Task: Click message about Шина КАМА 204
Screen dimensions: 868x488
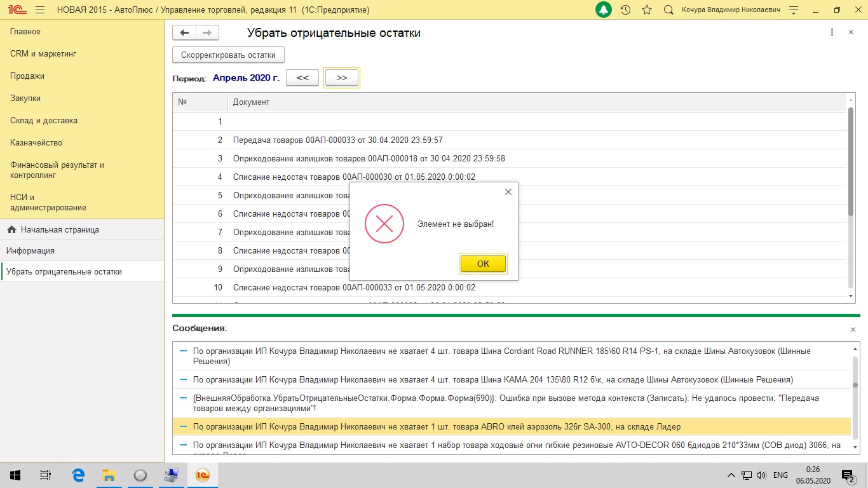Action: pos(512,380)
